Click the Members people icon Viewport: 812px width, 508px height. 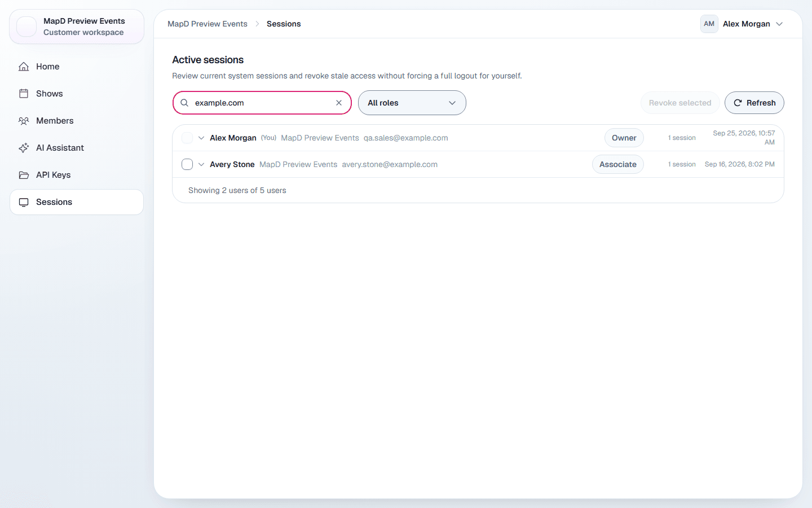(x=24, y=121)
